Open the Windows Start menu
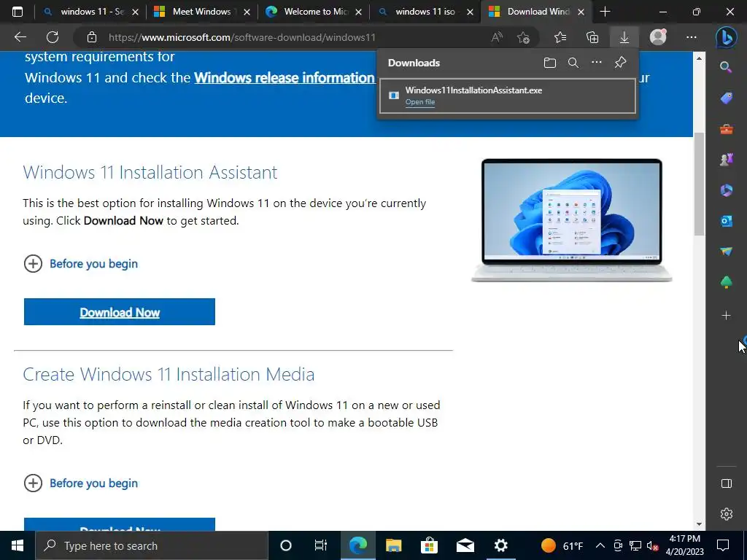Screen dimensions: 747x560 (18, 545)
